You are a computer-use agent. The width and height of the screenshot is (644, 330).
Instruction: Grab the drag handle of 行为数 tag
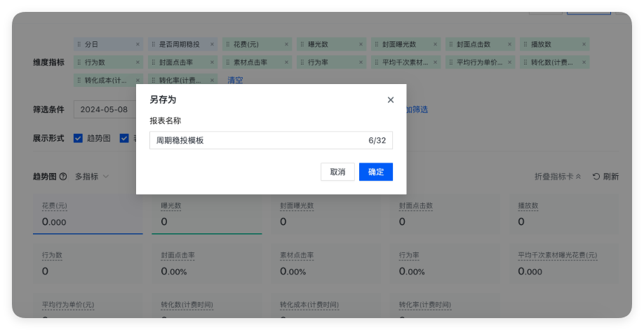coord(79,62)
